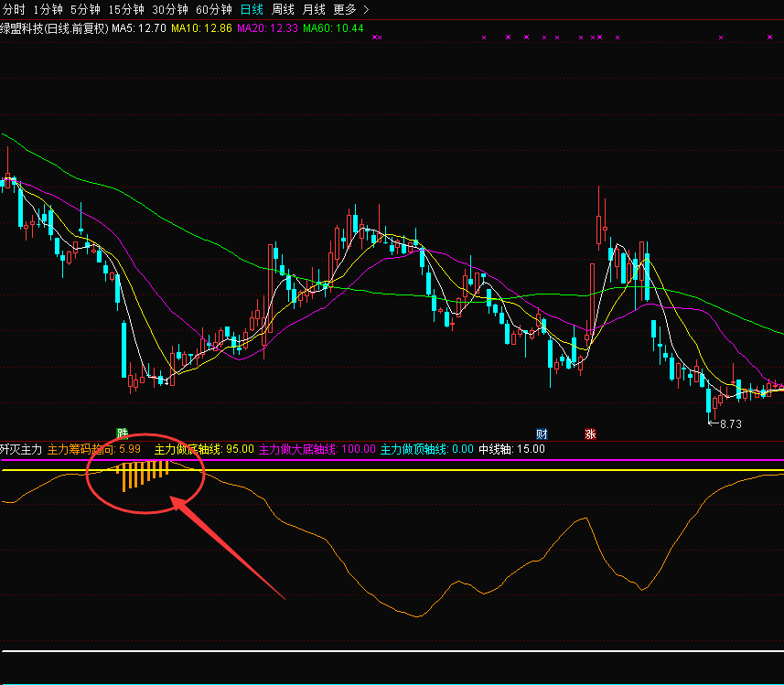Select the 5分钟 chart period

coord(85,9)
